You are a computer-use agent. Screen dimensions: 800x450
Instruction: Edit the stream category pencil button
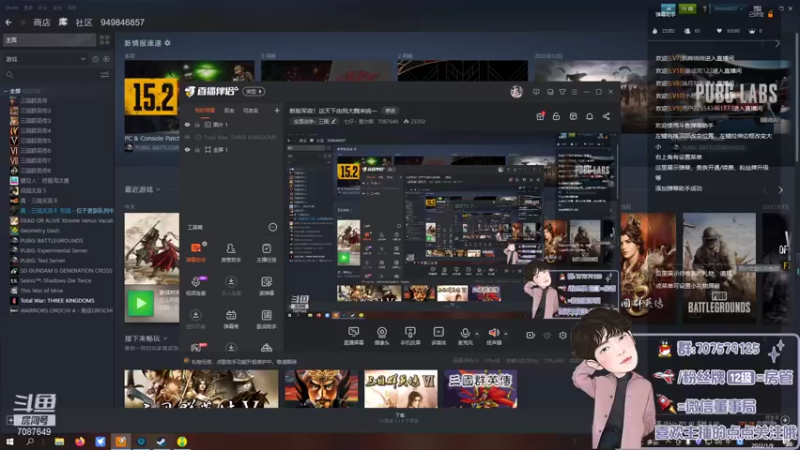pos(333,121)
